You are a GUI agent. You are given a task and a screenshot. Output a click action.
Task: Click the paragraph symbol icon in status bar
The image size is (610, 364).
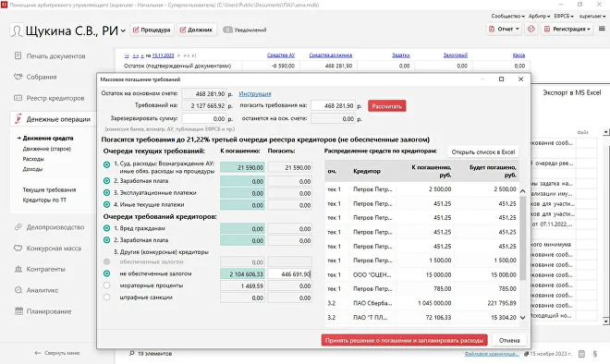click(594, 354)
